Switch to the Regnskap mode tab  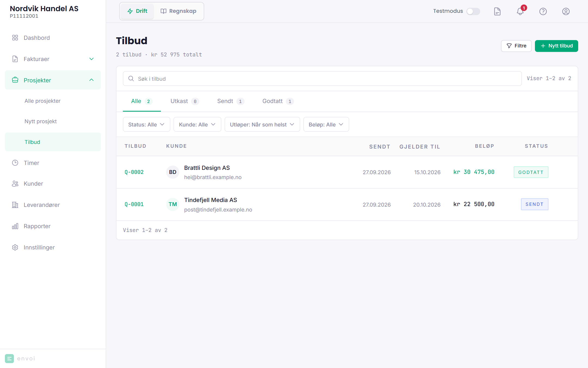178,11
